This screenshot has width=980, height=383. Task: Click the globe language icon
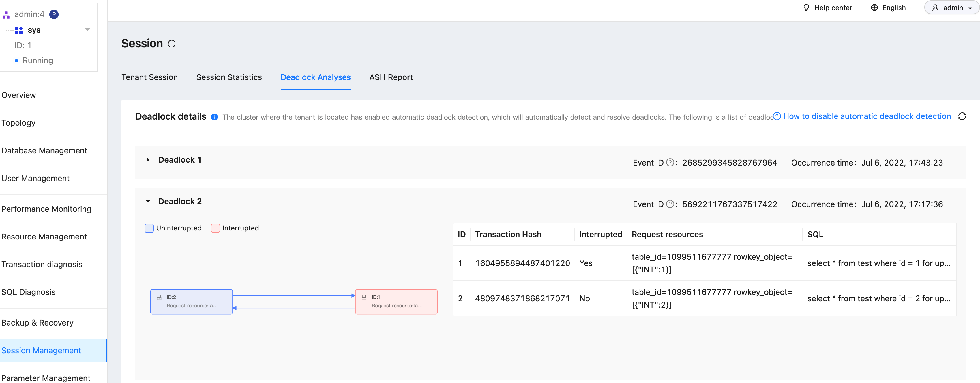[874, 8]
